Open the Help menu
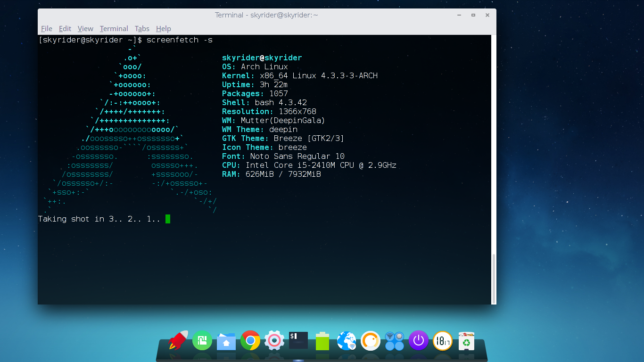Screen dimensions: 644x362 click(163, 29)
